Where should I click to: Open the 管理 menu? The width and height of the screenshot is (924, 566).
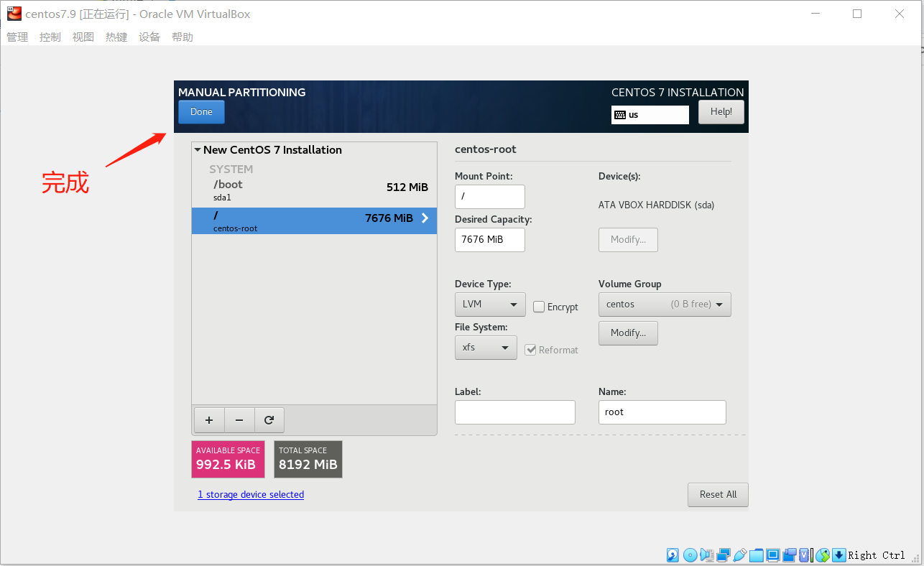(x=17, y=37)
